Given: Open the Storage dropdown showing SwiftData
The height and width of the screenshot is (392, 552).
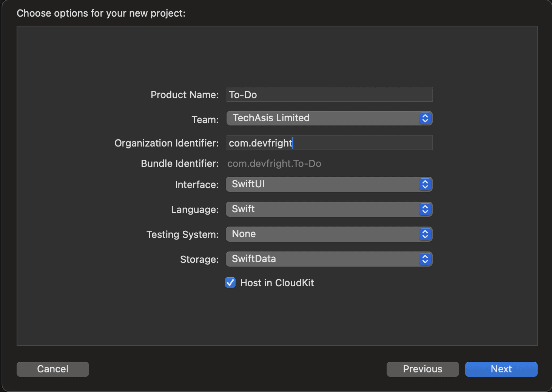Looking at the screenshot, I should click(328, 259).
